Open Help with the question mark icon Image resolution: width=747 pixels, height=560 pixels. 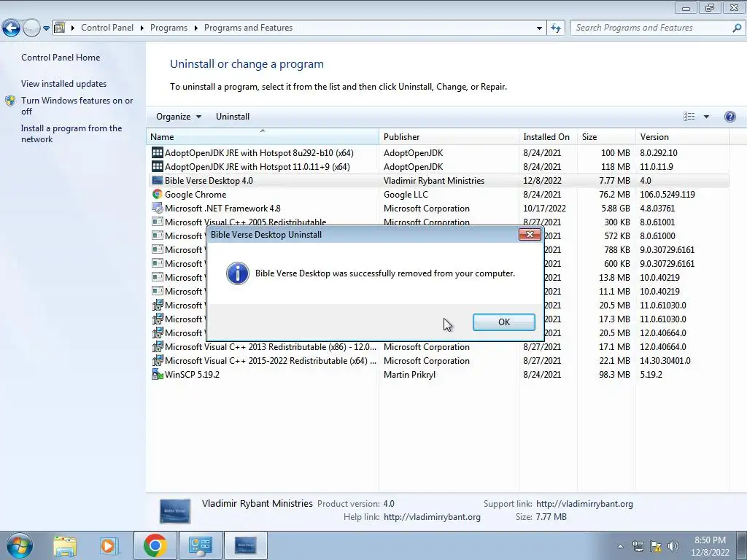(x=729, y=117)
